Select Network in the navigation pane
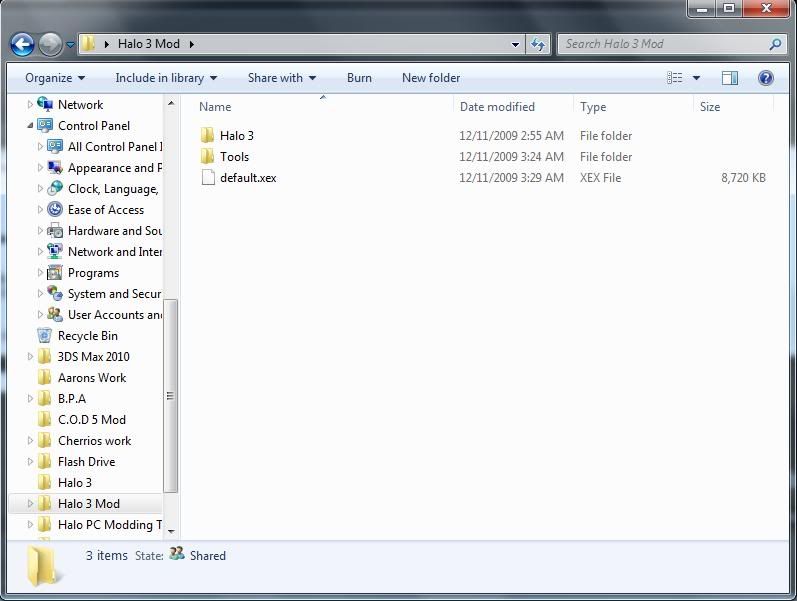Screen dimensions: 797x601 click(80, 105)
